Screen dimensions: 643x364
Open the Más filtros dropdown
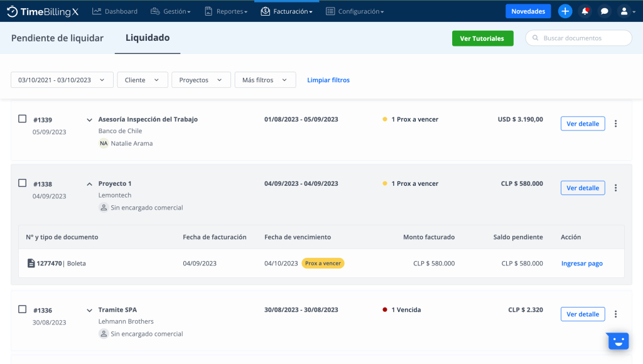click(266, 80)
